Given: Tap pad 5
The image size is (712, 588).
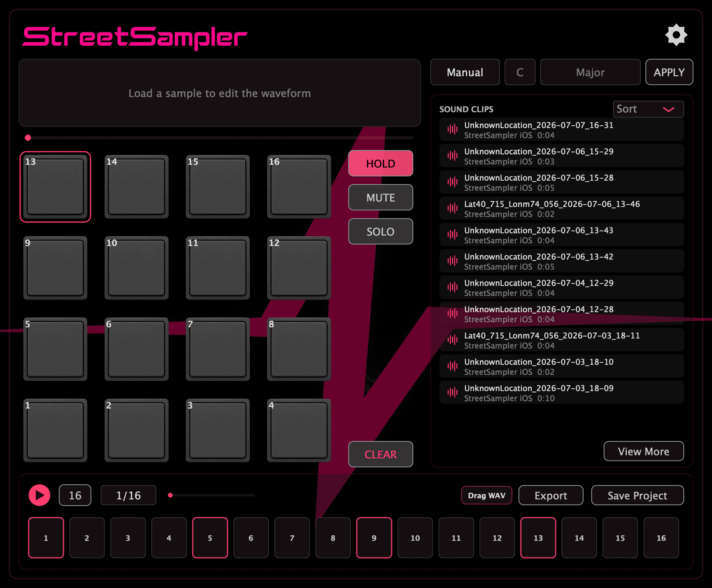Looking at the screenshot, I should click(55, 349).
